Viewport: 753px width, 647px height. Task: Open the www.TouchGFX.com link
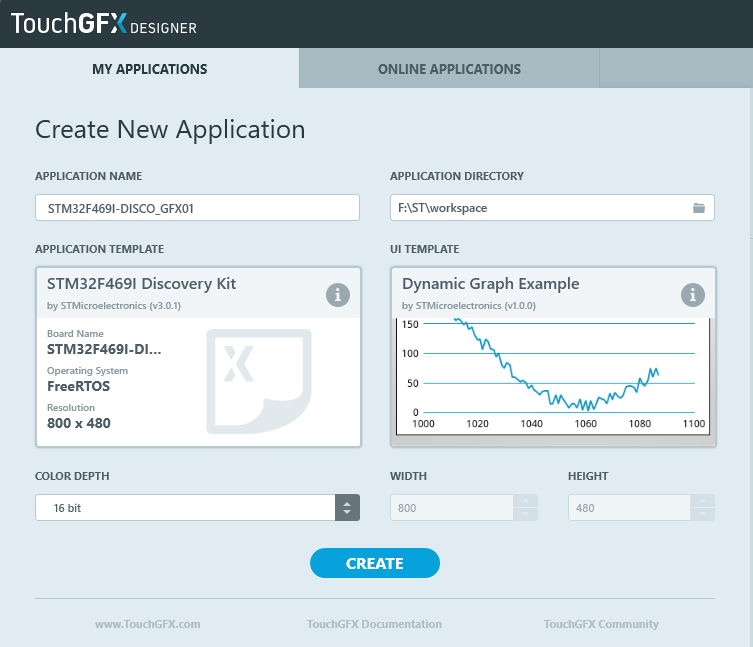point(147,624)
